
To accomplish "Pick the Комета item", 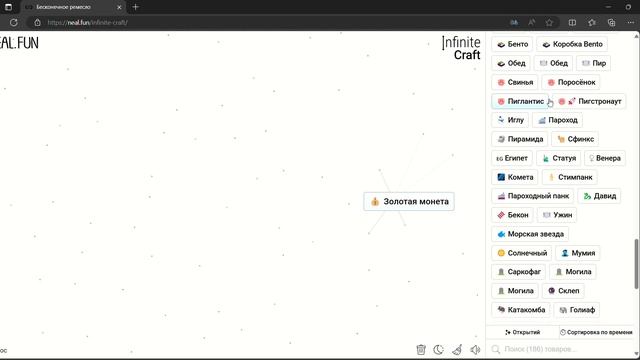I will point(515,177).
